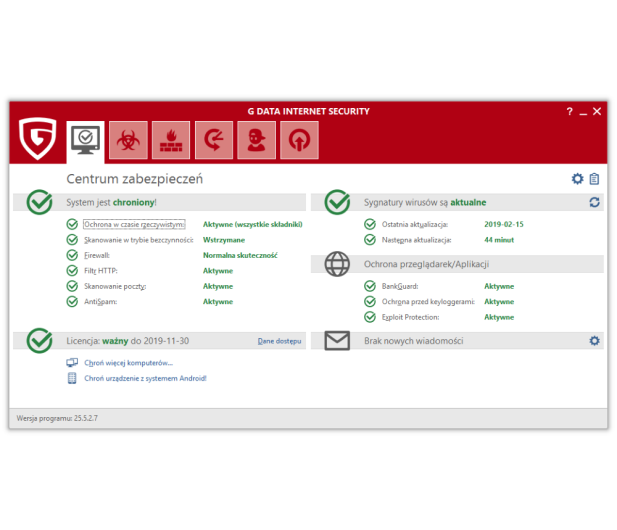617x530 pixels.
Task: Click the envelope messages icon
Action: pyautogui.click(x=337, y=341)
